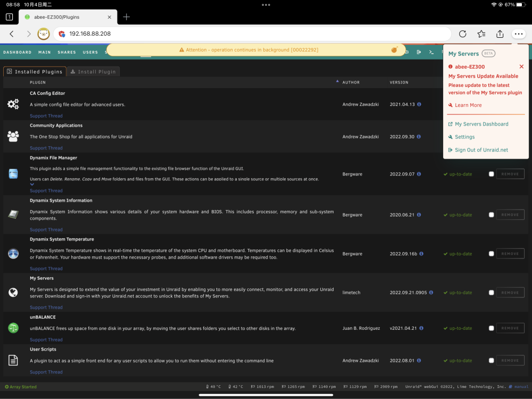Image resolution: width=532 pixels, height=399 pixels.
Task: Tap the browser share icon
Action: coord(500,34)
